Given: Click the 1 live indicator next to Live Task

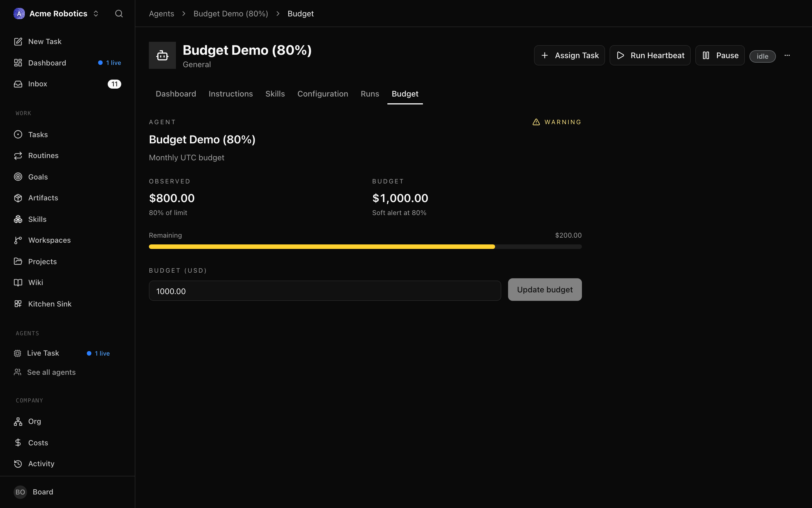Looking at the screenshot, I should pyautogui.click(x=98, y=353).
